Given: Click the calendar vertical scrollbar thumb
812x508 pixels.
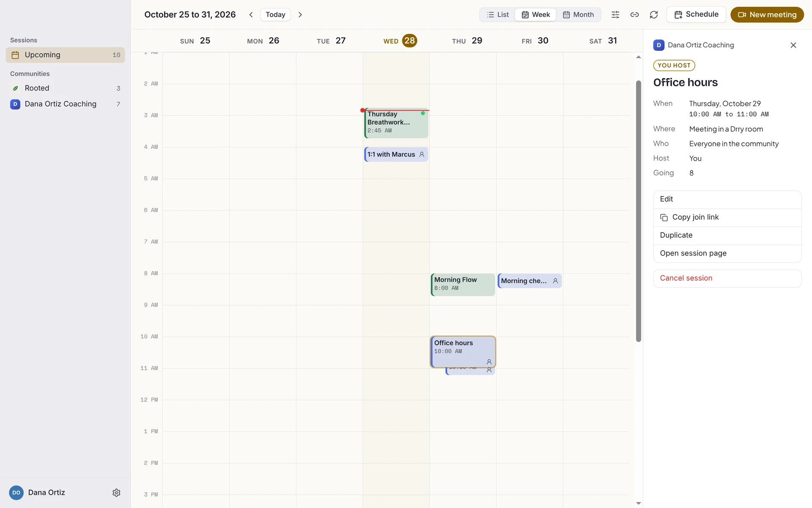Looking at the screenshot, I should (638, 211).
